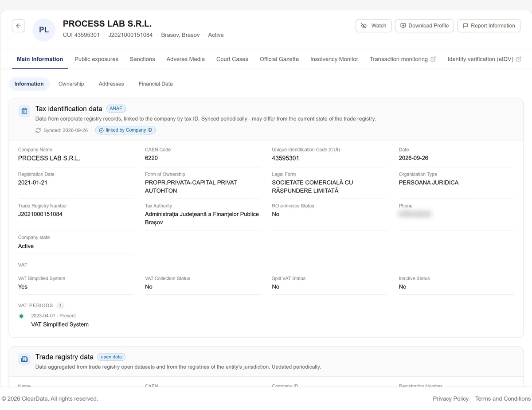Click the PERSOANA JURIDICA organization type

429,182
